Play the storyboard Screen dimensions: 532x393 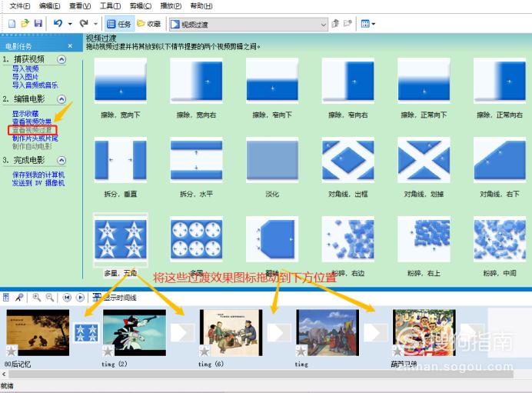tap(80, 298)
